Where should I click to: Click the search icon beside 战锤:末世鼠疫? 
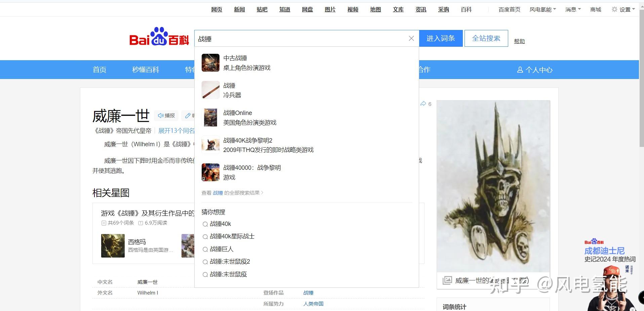point(205,275)
